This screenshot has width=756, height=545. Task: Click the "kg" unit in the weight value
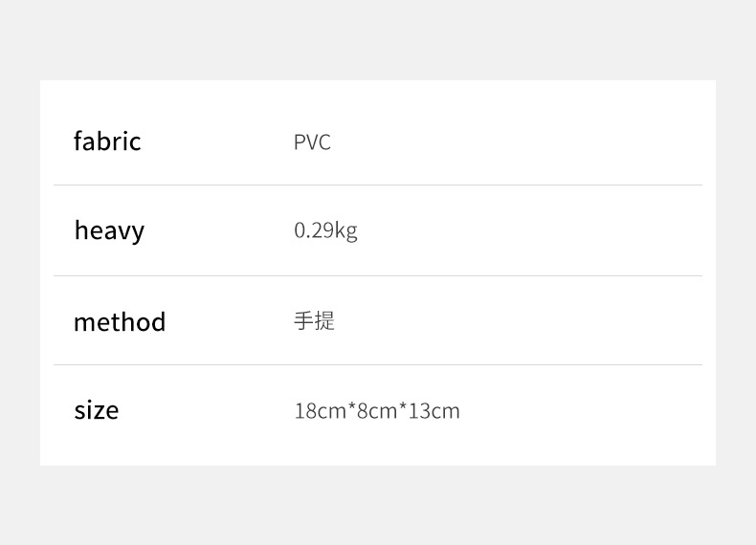[345, 231]
